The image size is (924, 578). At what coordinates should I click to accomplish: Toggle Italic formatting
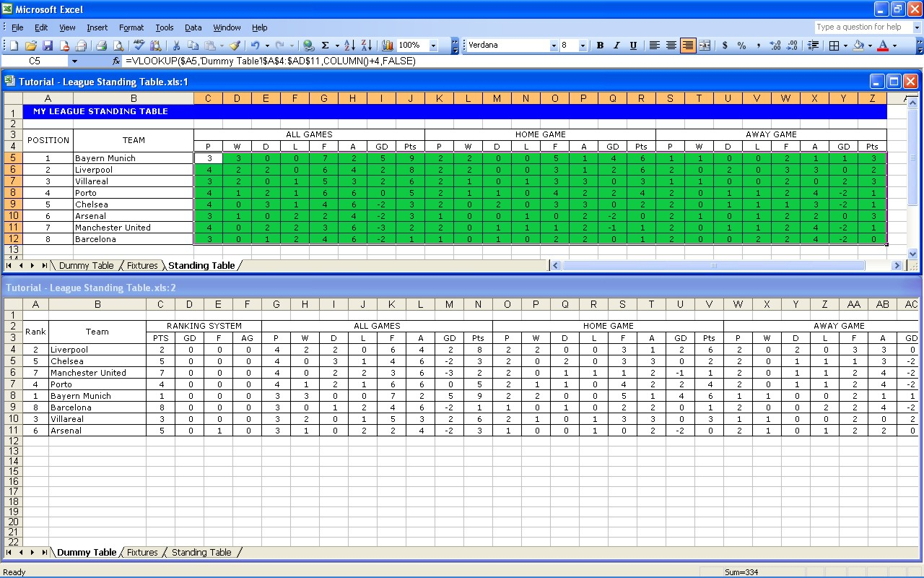[x=616, y=46]
